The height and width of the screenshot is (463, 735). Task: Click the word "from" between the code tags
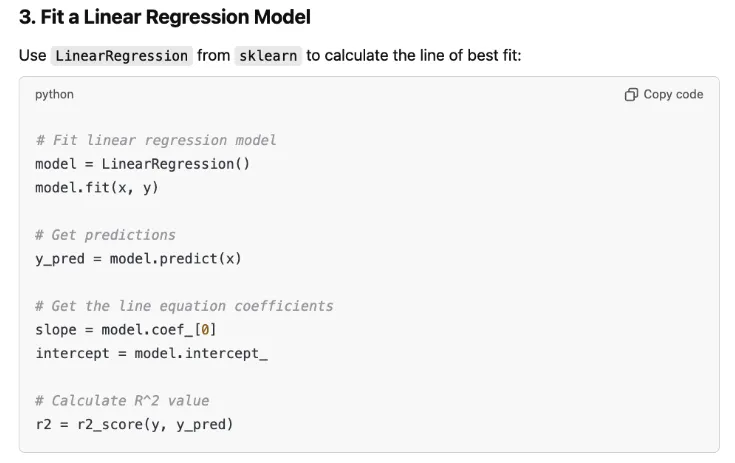213,55
